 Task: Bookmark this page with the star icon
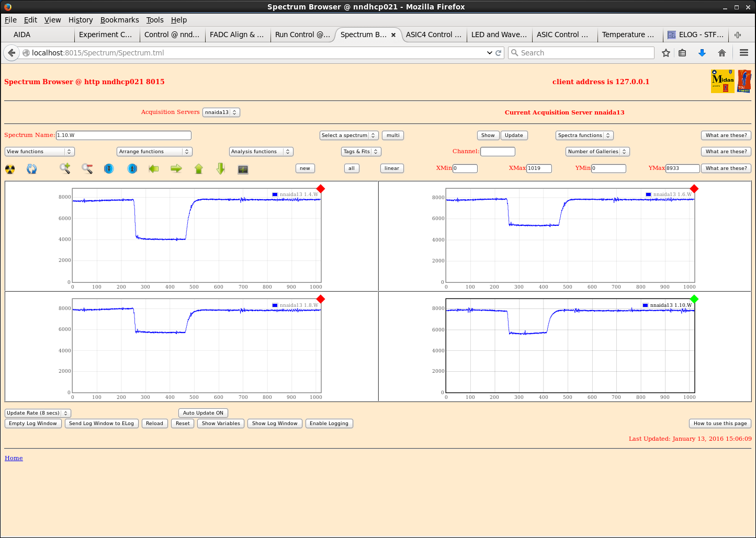[666, 53]
